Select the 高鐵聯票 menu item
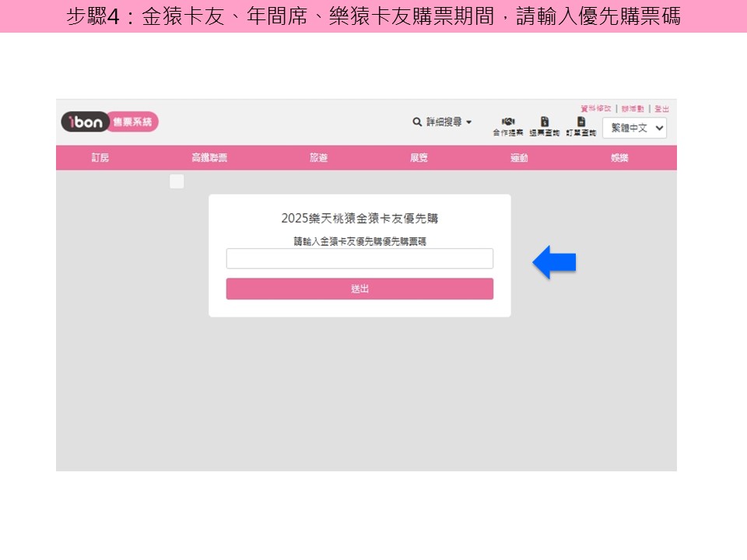Image resolution: width=747 pixels, height=560 pixels. 209,158
